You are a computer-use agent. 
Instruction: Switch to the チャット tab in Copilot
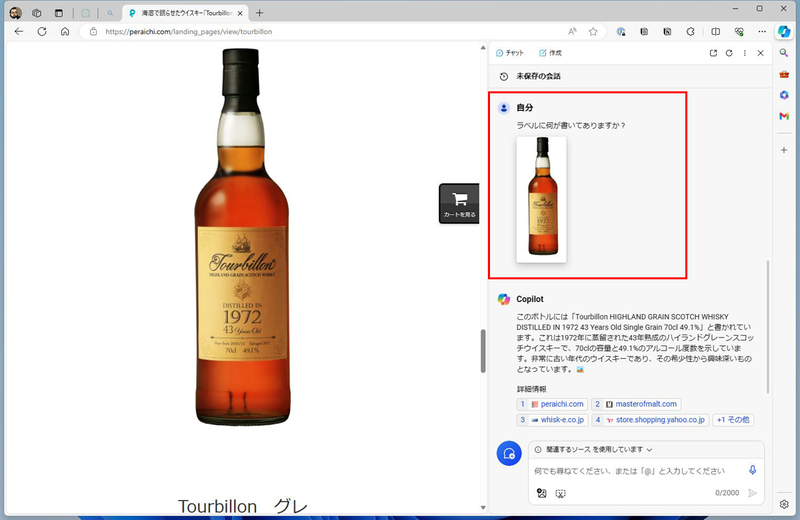(510, 53)
